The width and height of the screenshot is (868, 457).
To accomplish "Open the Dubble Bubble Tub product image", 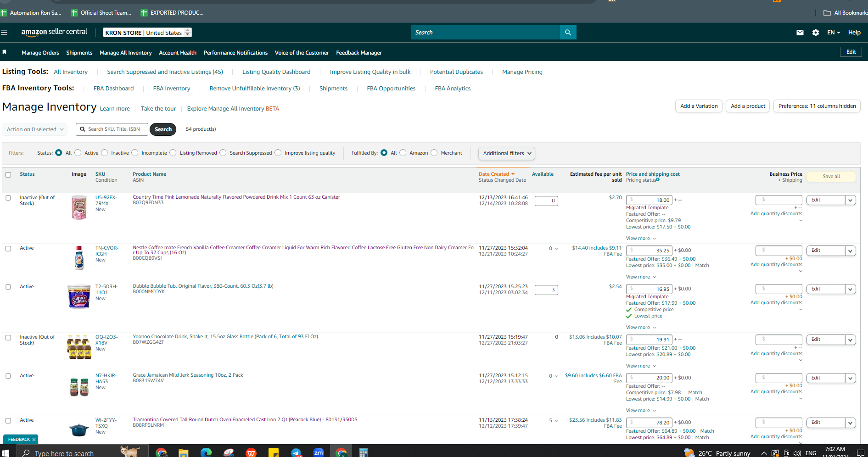I will coord(79,296).
